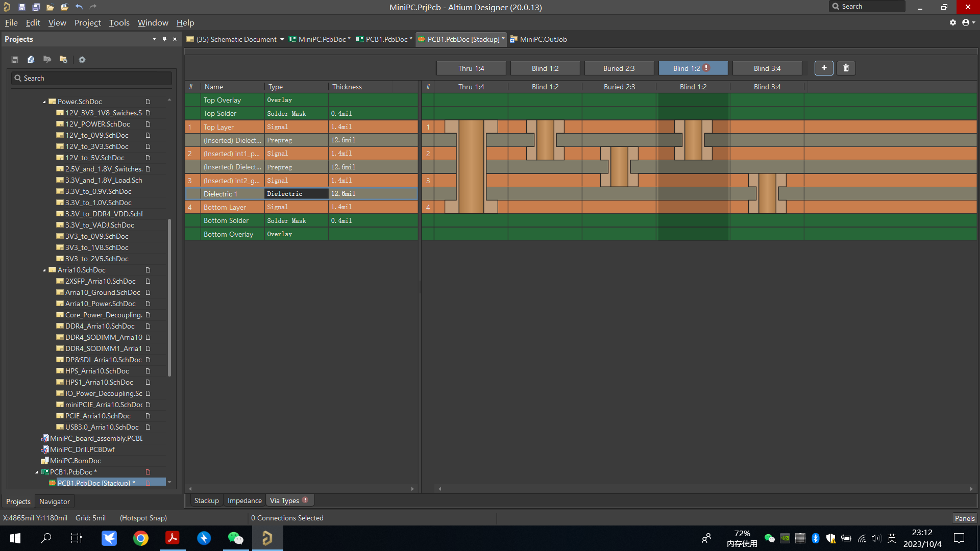Image resolution: width=980 pixels, height=551 pixels.
Task: Switch to the Via Types bottom tab
Action: (x=289, y=500)
